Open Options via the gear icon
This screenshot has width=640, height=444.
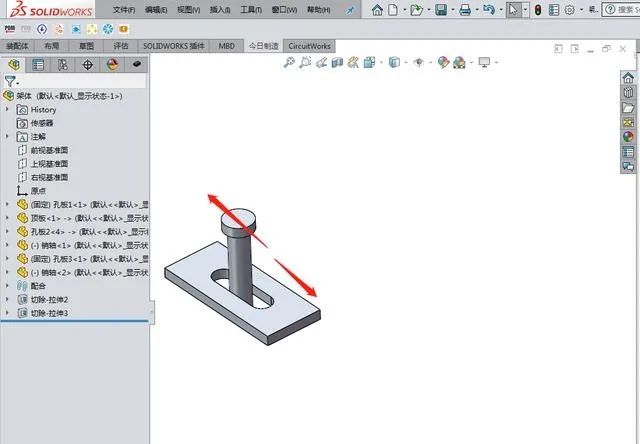[x=570, y=10]
